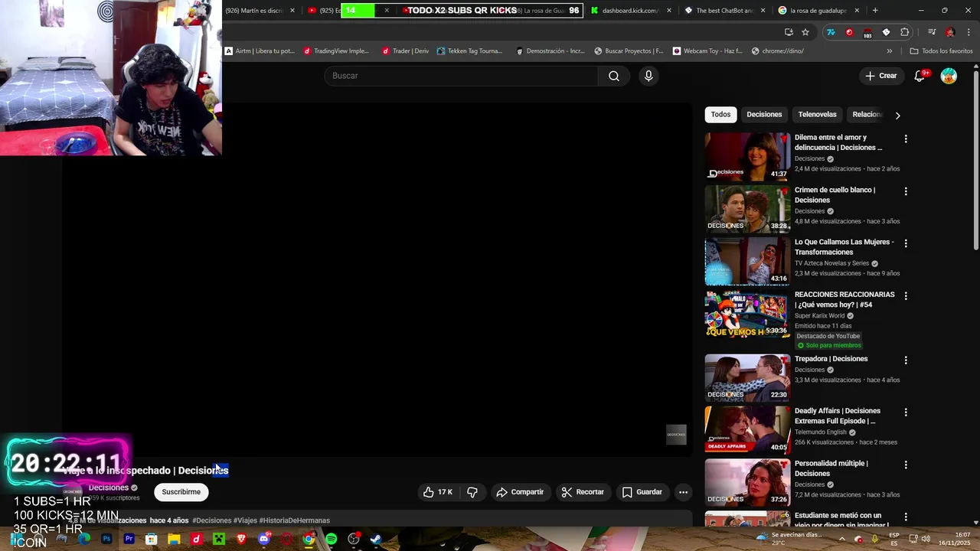Open Airtm bookmark

[x=260, y=51]
